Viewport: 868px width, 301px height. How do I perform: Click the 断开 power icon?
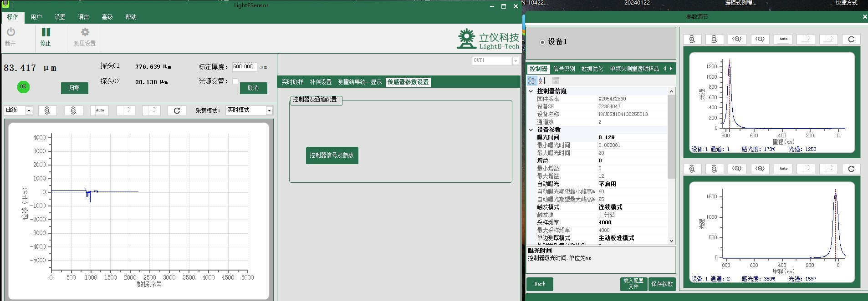pyautogui.click(x=10, y=32)
